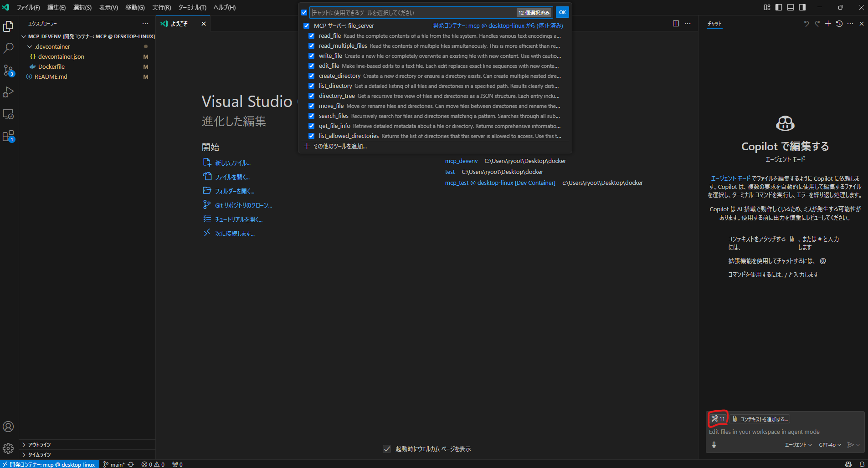Open GPT-4o model picker dropdown
This screenshot has width=868, height=468.
(x=830, y=445)
